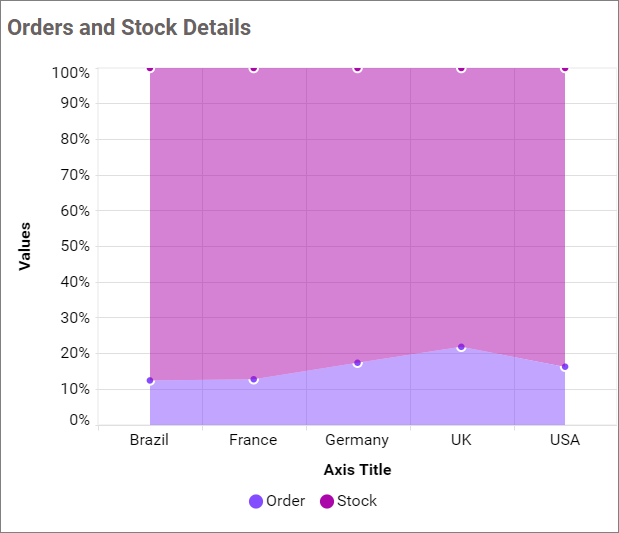The width and height of the screenshot is (619, 533).
Task: Click the Order data point for France
Action: tap(254, 379)
